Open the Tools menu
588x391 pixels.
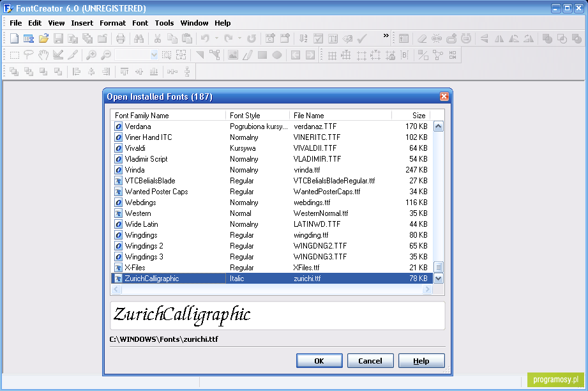coord(164,23)
